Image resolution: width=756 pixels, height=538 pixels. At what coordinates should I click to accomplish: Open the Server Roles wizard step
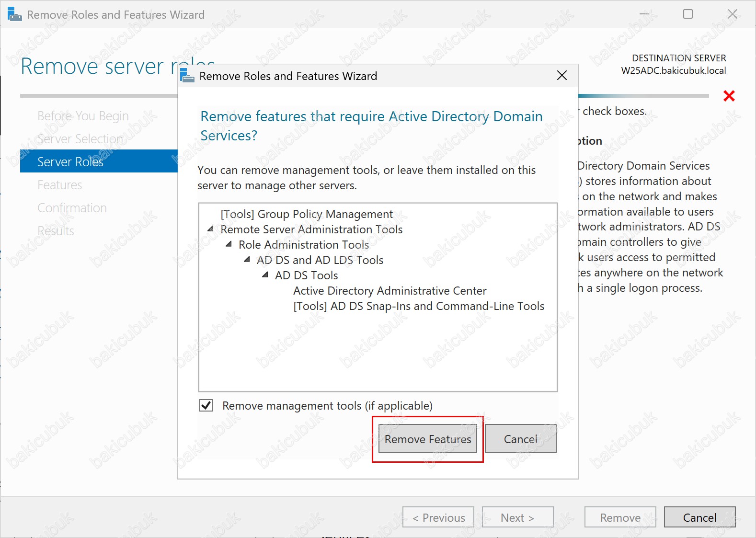pos(70,162)
